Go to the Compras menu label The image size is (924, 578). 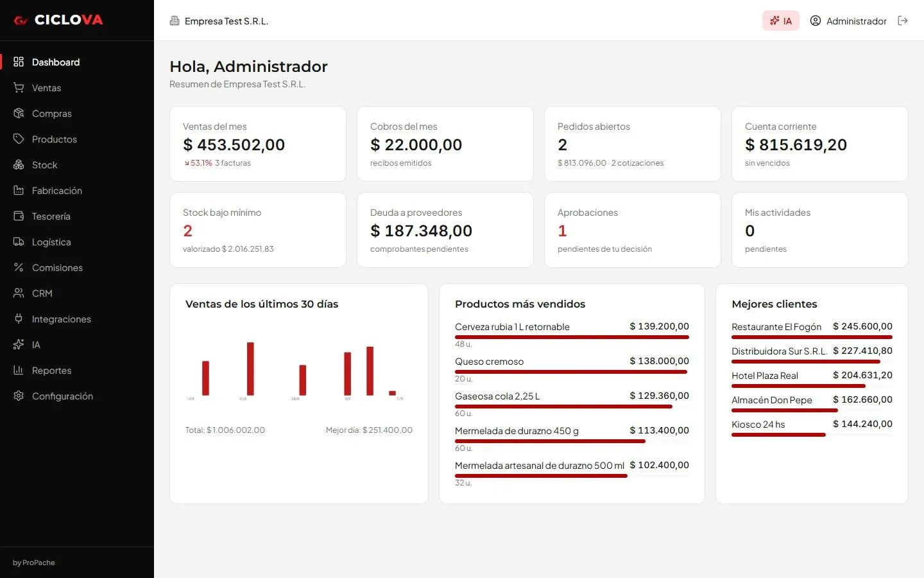pyautogui.click(x=52, y=114)
